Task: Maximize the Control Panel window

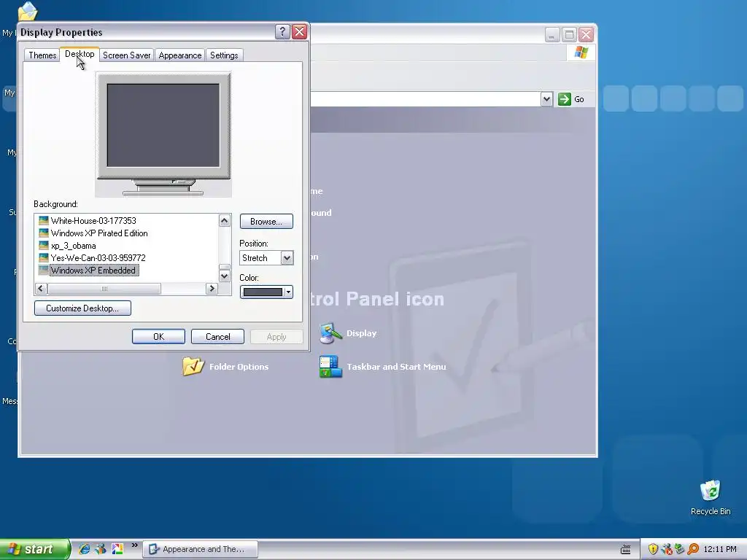Action: coord(569,34)
